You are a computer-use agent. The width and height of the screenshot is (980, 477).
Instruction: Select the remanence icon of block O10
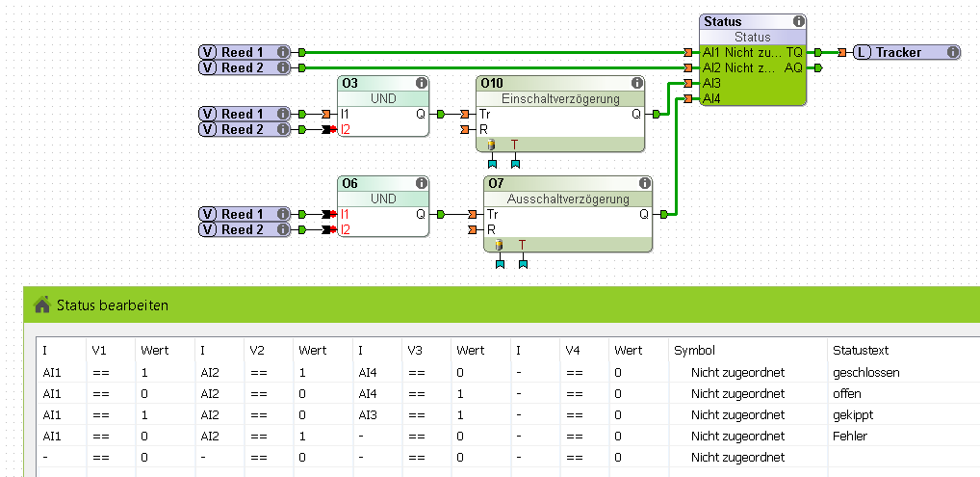tap(491, 145)
